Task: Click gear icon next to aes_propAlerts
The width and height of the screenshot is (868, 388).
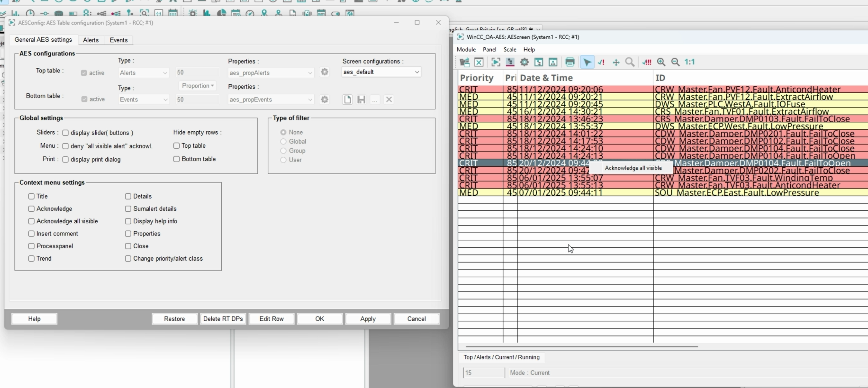Action: pos(324,72)
